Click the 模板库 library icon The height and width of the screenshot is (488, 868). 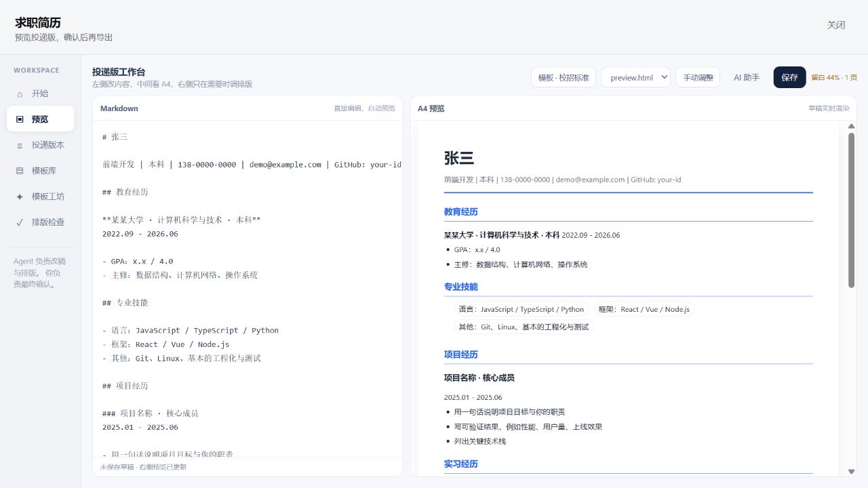pyautogui.click(x=20, y=171)
